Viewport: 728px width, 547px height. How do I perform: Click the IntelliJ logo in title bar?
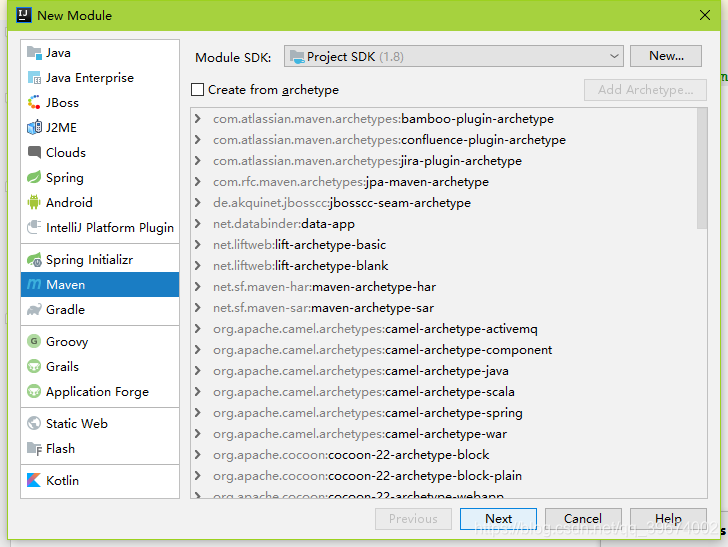[x=24, y=15]
